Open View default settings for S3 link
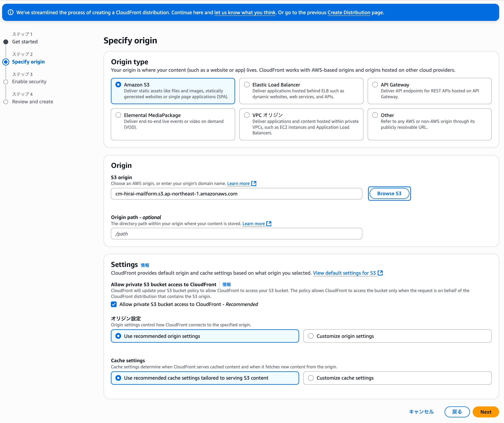Viewport: 504px width, 423px height. (x=344, y=273)
